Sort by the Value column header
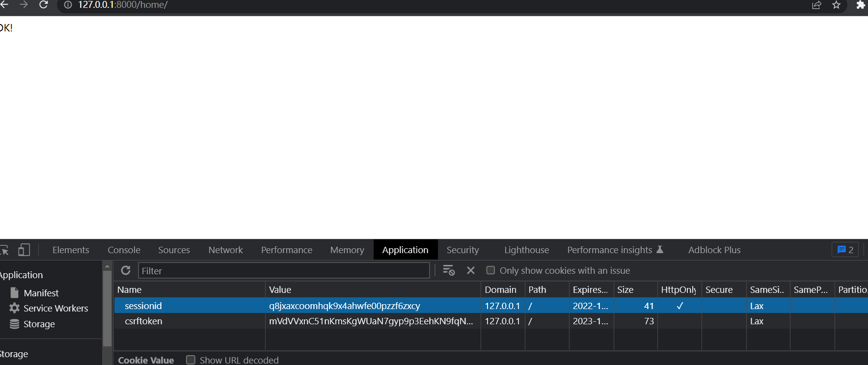Viewport: 868px width, 365px height. click(x=373, y=289)
